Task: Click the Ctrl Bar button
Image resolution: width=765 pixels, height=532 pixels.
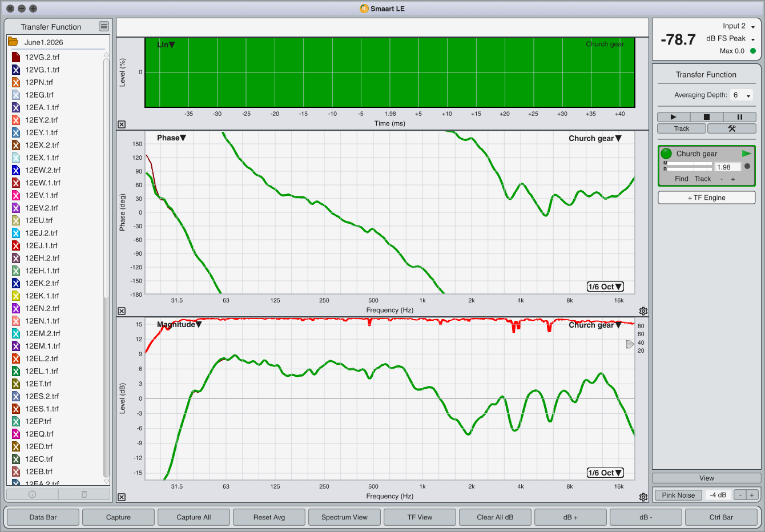Action: pos(721,517)
